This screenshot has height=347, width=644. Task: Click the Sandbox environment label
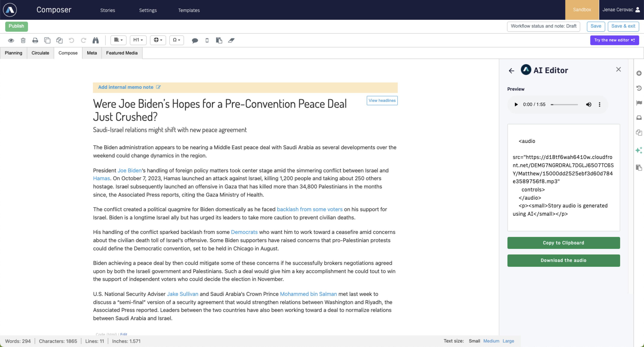(582, 10)
